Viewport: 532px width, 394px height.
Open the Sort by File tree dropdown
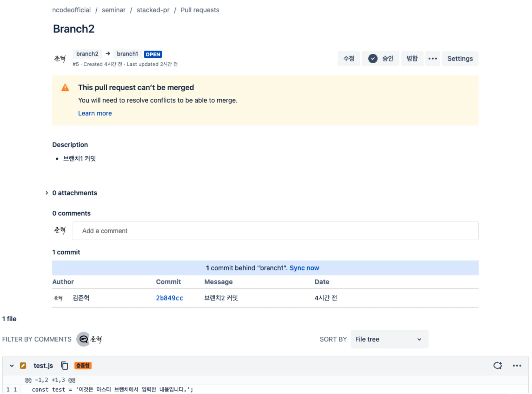[389, 339]
